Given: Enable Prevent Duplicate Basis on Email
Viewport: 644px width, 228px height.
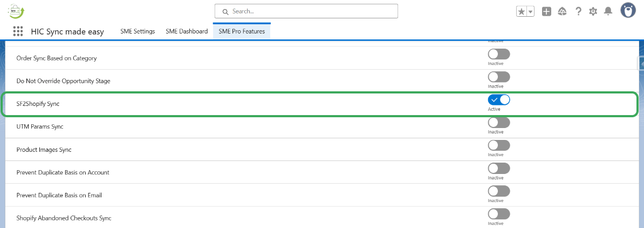Looking at the screenshot, I should (499, 191).
